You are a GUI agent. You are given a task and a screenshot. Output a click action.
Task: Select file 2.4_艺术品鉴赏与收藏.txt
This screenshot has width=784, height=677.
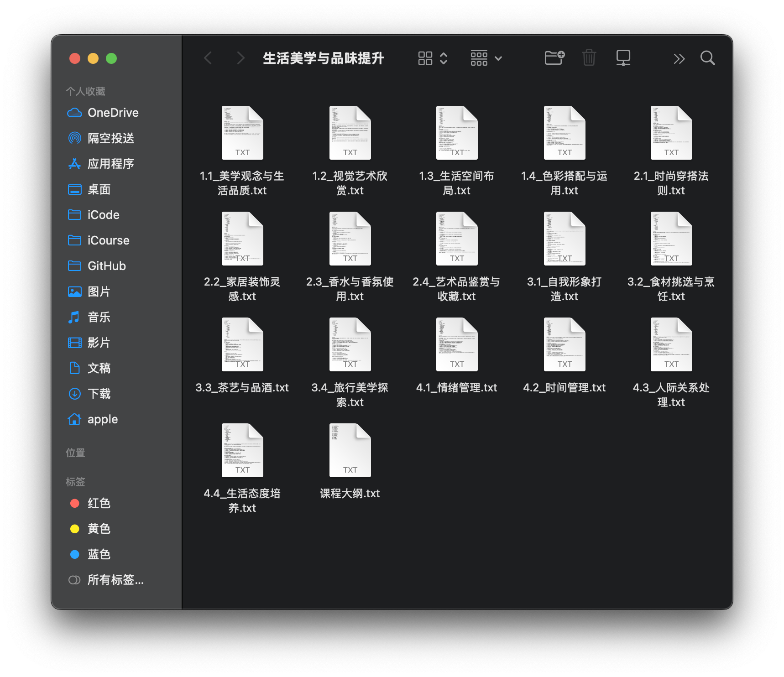pyautogui.click(x=457, y=256)
